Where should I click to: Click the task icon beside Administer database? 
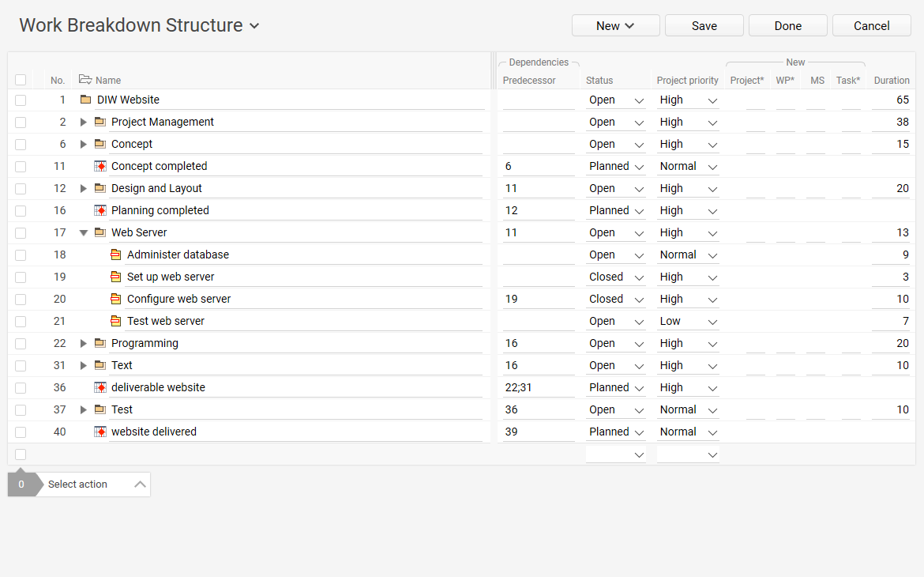coord(115,255)
